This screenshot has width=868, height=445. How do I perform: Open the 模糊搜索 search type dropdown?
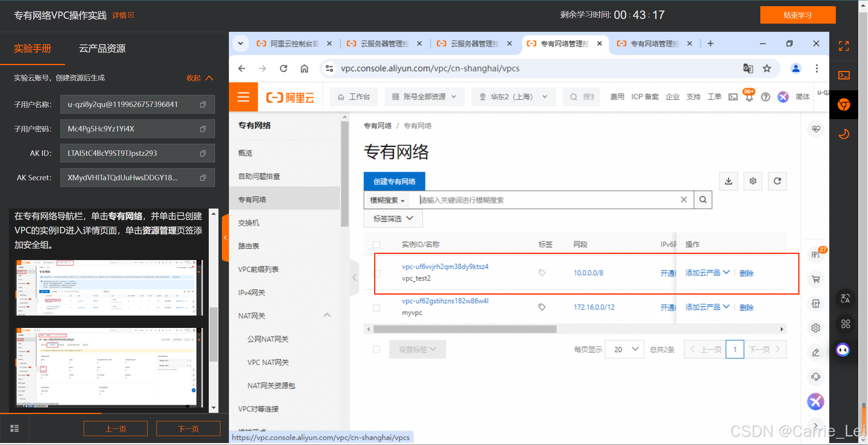coord(387,200)
